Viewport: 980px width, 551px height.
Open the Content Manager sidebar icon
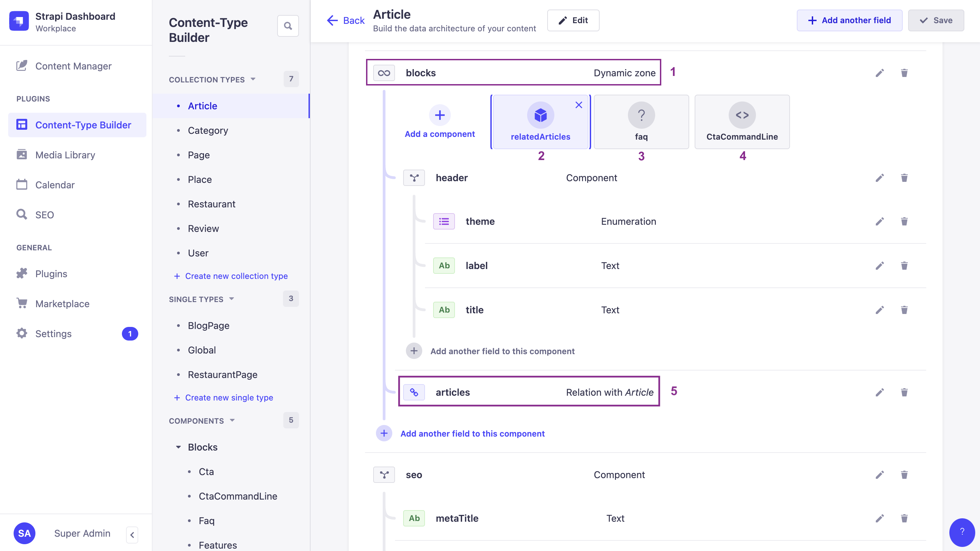(22, 65)
